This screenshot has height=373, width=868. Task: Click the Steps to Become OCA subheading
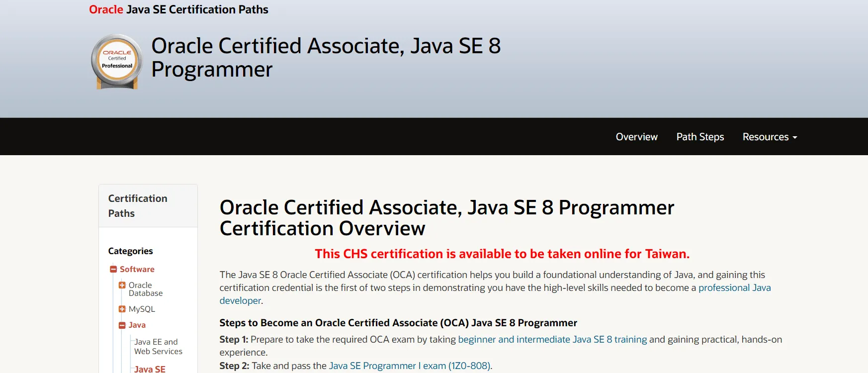point(398,323)
